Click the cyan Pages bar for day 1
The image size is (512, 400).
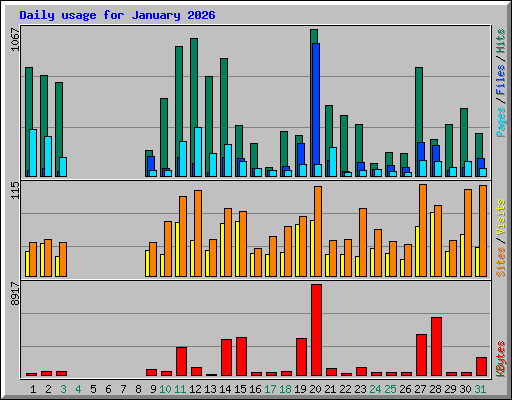point(33,153)
